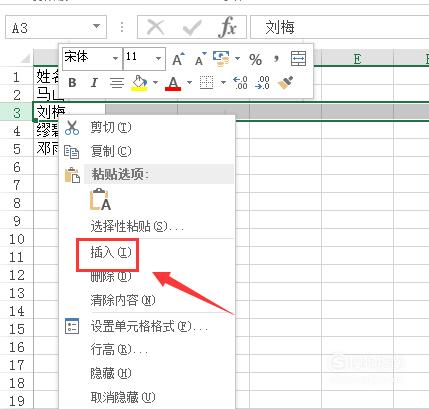Click Merge and Center icon

point(298,59)
